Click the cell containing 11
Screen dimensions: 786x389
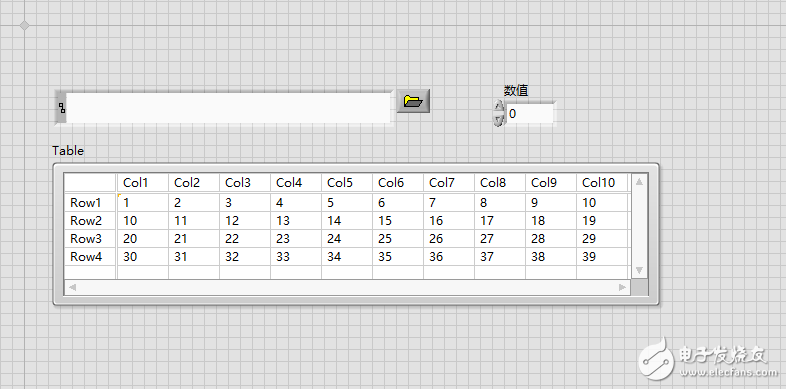pos(194,221)
